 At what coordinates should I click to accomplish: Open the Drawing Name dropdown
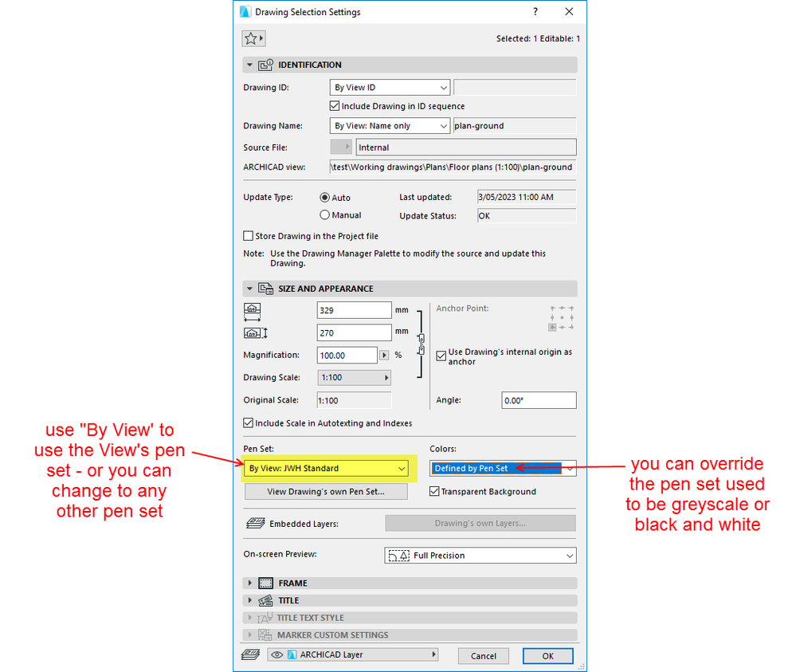[x=390, y=125]
